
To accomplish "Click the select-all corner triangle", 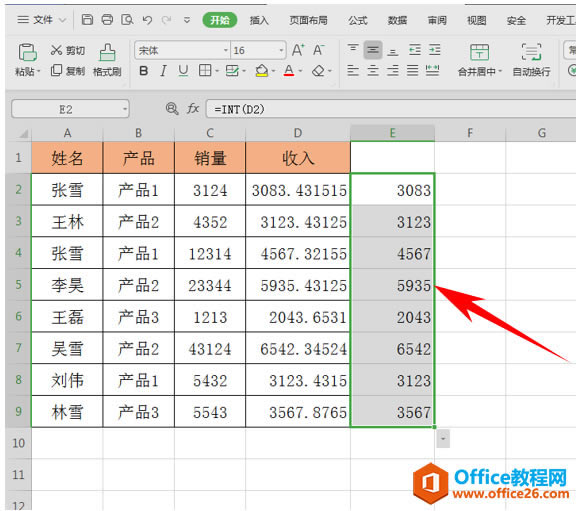I will [x=24, y=133].
